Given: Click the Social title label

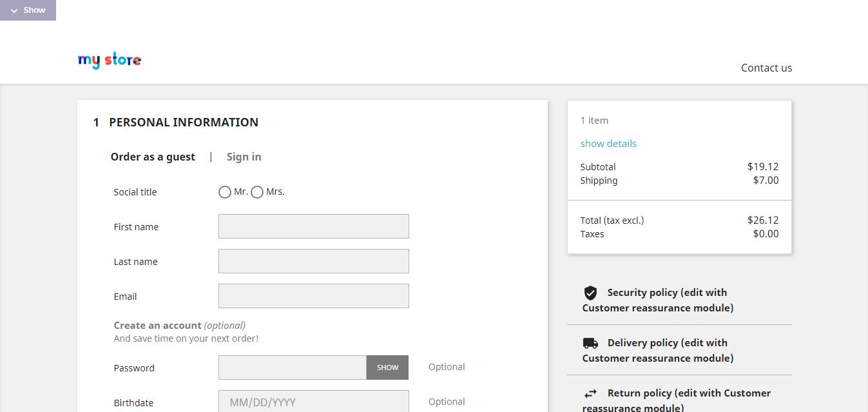Looking at the screenshot, I should (135, 192).
